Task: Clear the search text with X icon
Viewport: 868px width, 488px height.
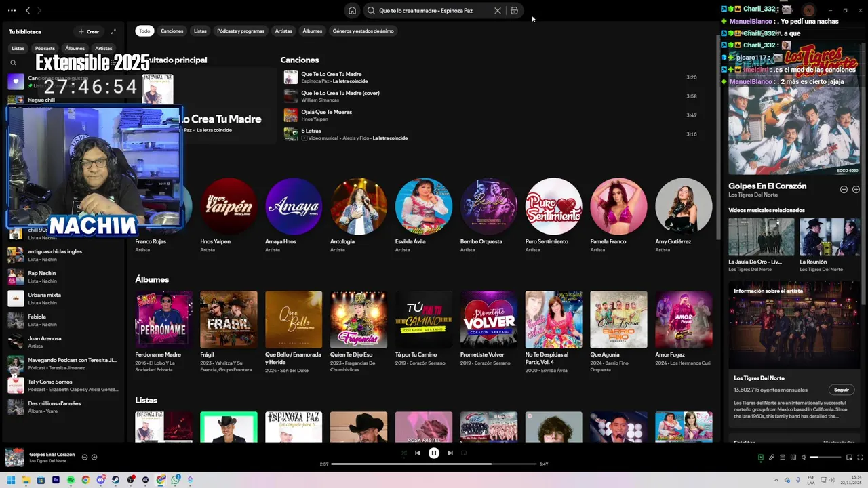Action: 498,10
